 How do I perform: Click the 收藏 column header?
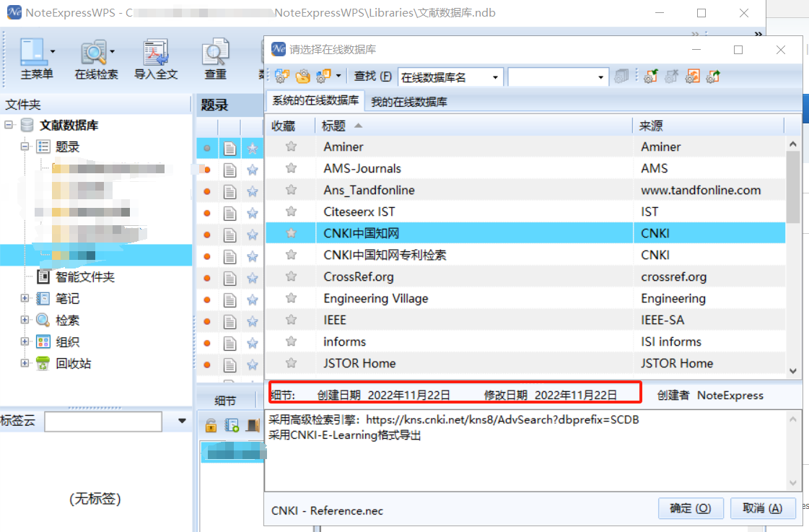pyautogui.click(x=290, y=126)
